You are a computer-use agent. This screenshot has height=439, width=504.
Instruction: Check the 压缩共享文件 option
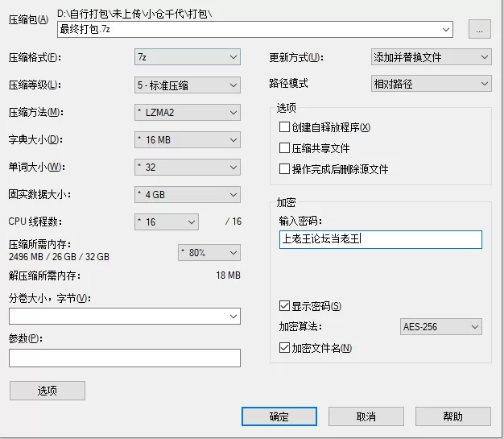point(284,148)
